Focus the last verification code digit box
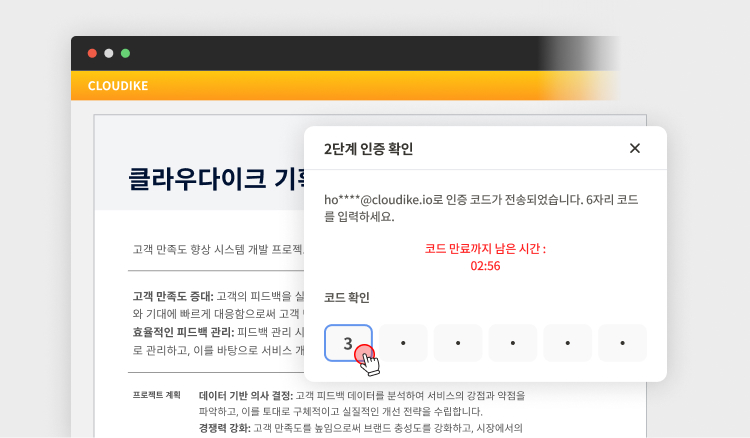 pos(622,343)
